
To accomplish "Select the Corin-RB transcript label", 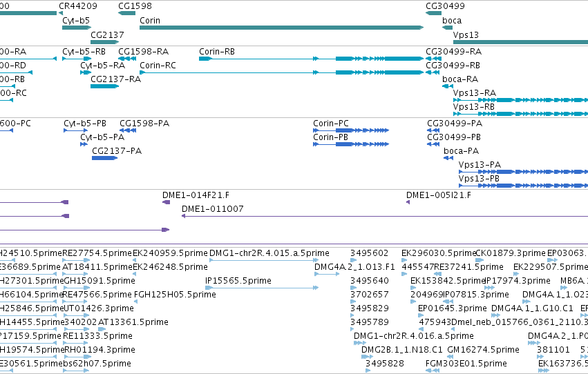I will click(217, 52).
